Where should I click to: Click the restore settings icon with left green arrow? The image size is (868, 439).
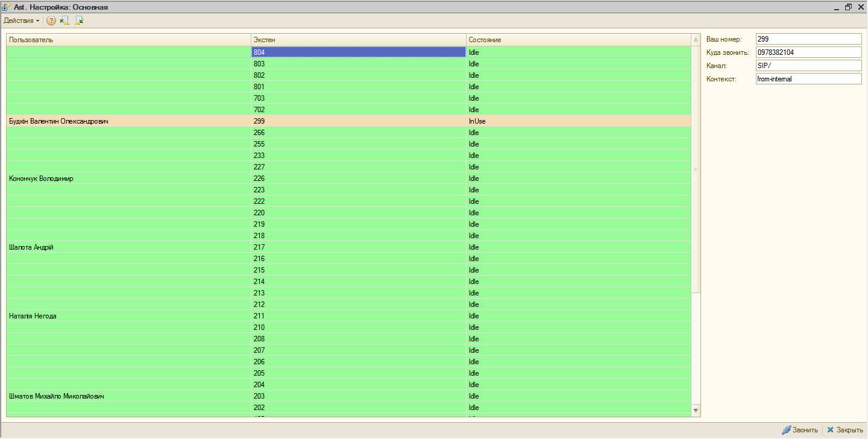pos(64,21)
